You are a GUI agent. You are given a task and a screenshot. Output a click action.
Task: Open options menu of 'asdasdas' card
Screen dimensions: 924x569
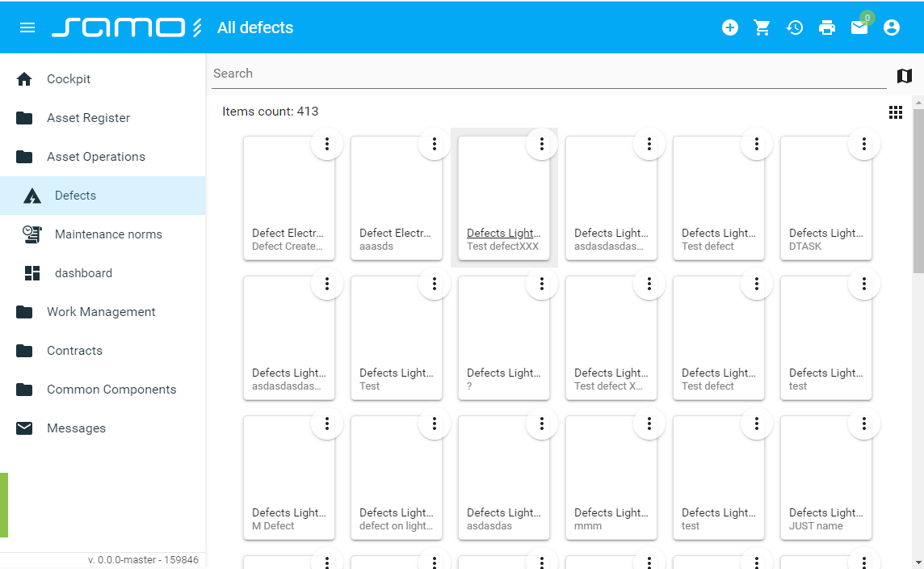point(541,424)
